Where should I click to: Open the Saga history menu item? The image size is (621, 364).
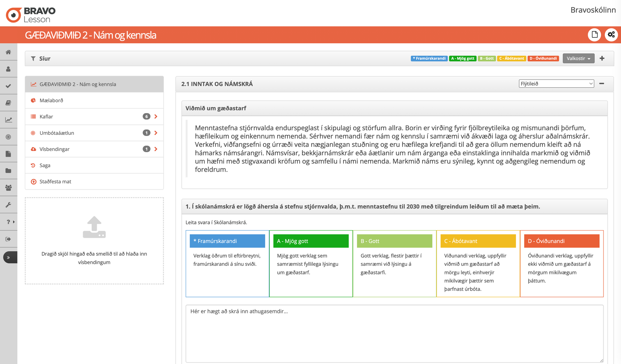pos(45,166)
